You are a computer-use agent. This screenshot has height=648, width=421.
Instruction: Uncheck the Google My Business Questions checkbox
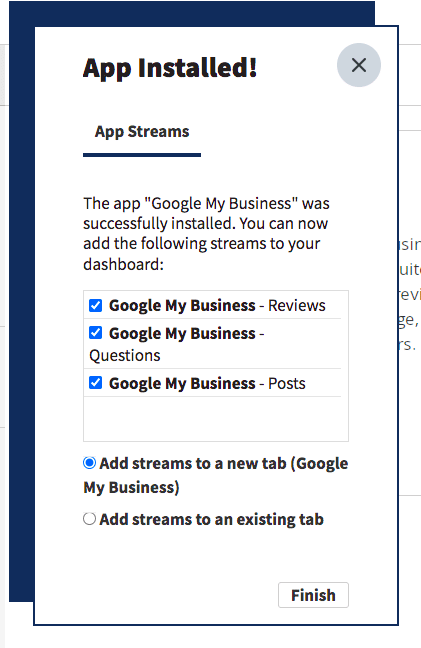[x=95, y=333]
